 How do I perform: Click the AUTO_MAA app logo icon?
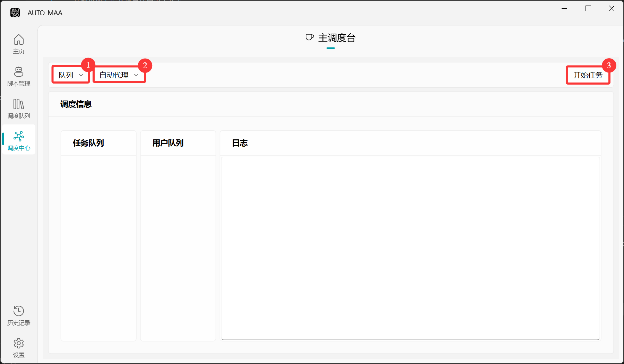[x=15, y=13]
